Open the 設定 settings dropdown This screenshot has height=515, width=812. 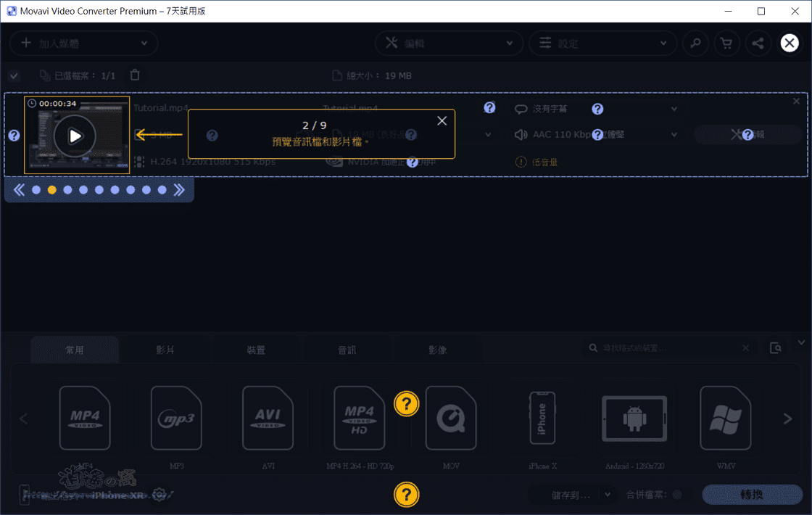point(602,44)
